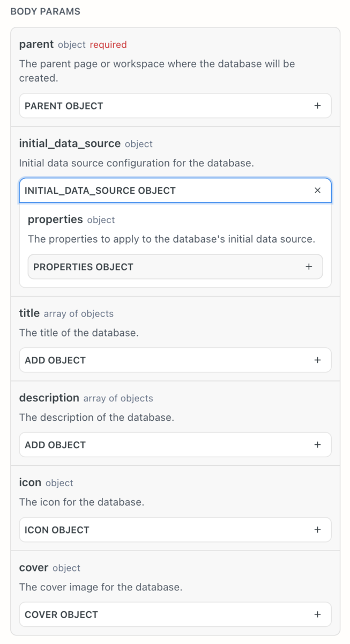
Task: Select the 'initial_data_source' parameter name
Action: (x=70, y=143)
